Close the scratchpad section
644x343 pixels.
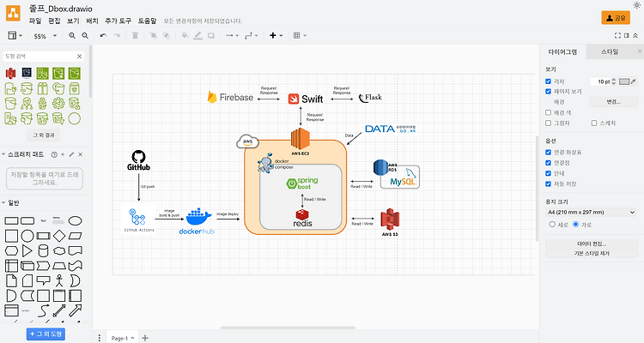81,154
